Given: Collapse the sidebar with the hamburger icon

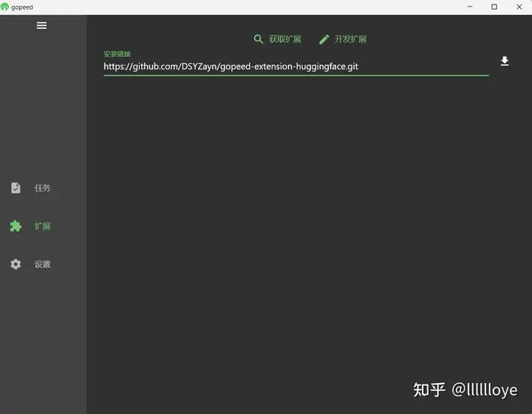Looking at the screenshot, I should point(41,25).
